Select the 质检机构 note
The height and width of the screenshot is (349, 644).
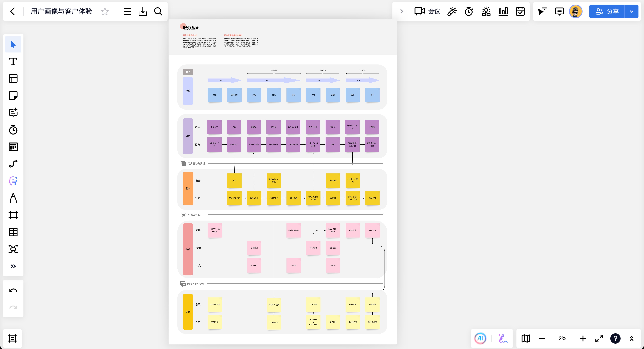pyautogui.click(x=333, y=322)
